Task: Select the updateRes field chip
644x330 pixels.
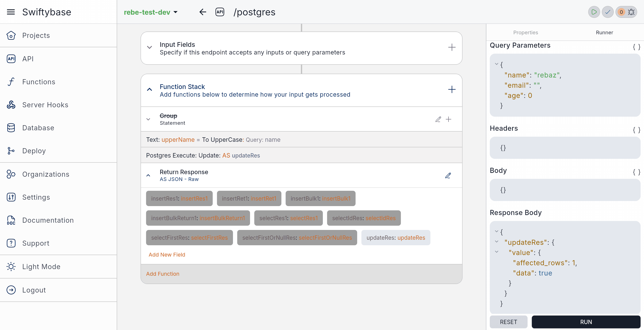Action: coord(396,238)
